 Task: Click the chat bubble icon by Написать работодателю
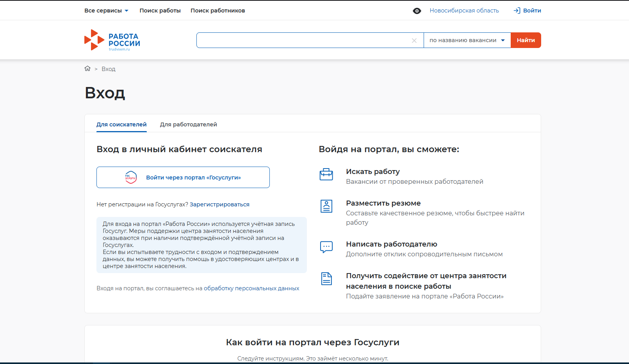coord(326,247)
